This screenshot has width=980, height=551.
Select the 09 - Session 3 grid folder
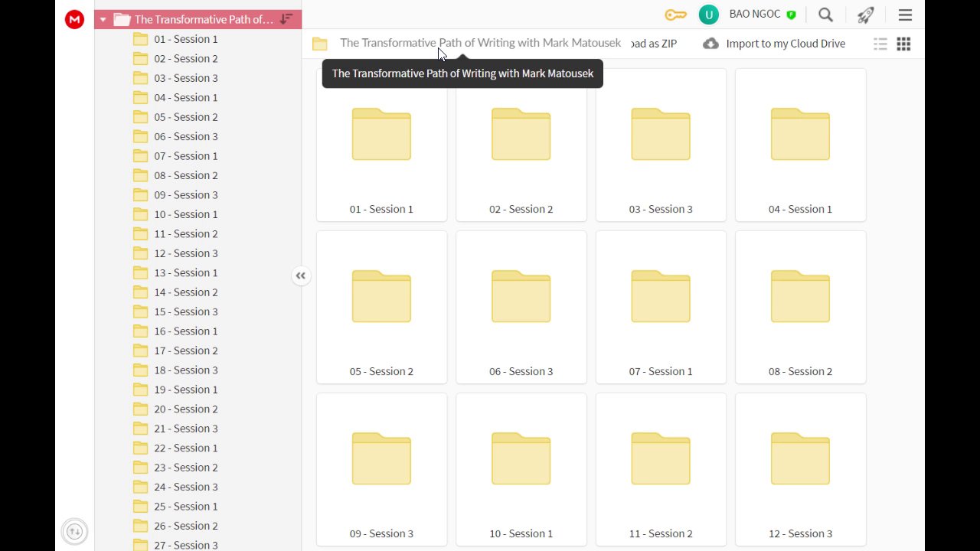click(x=381, y=469)
